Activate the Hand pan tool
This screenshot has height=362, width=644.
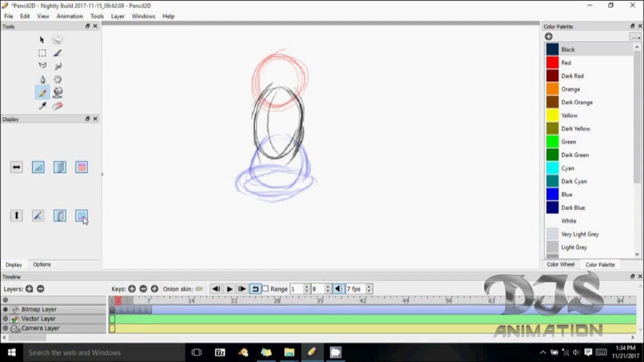[57, 79]
